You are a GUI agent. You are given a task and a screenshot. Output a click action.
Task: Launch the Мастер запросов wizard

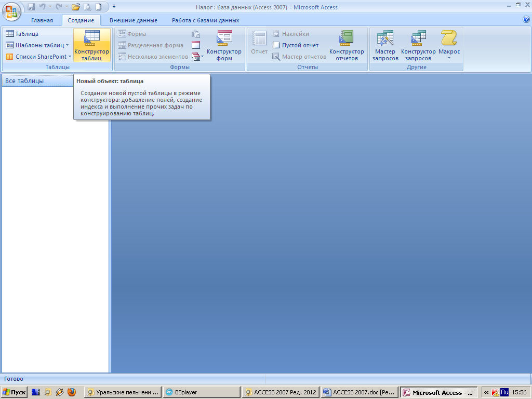pos(385,45)
